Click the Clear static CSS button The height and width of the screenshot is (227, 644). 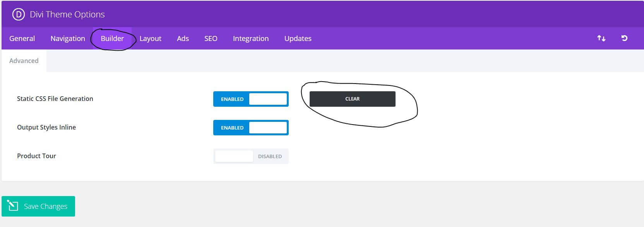(353, 99)
